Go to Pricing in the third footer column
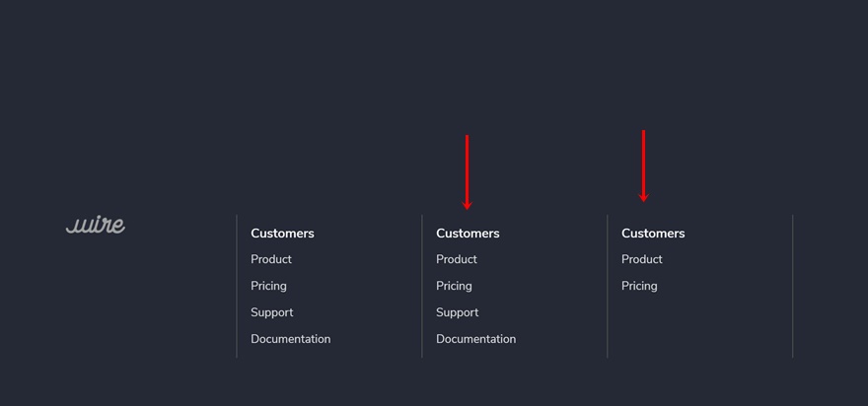Viewport: 868px width, 406px height. (639, 286)
